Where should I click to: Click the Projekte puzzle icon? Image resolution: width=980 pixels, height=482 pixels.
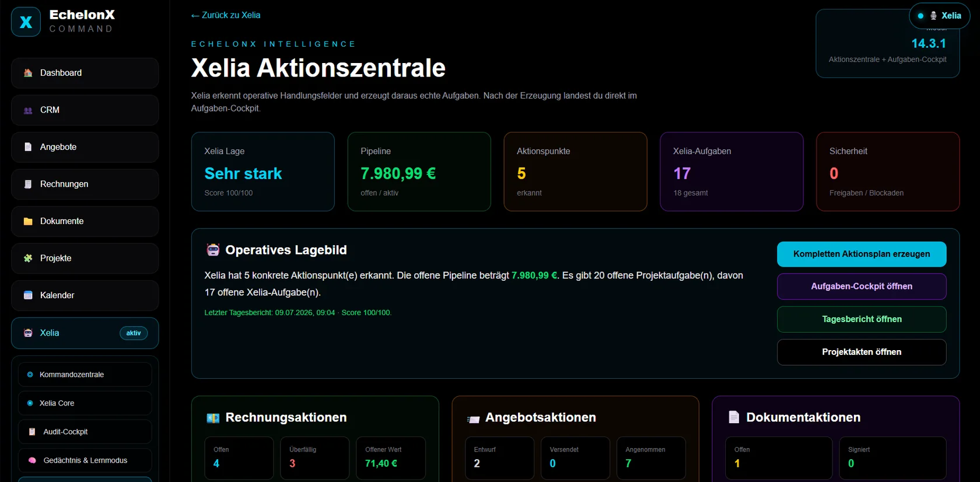(28, 259)
